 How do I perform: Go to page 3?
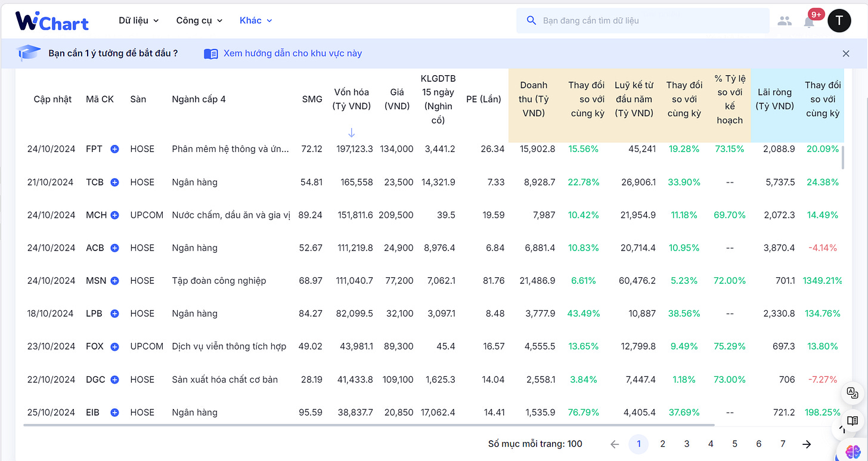(x=687, y=444)
